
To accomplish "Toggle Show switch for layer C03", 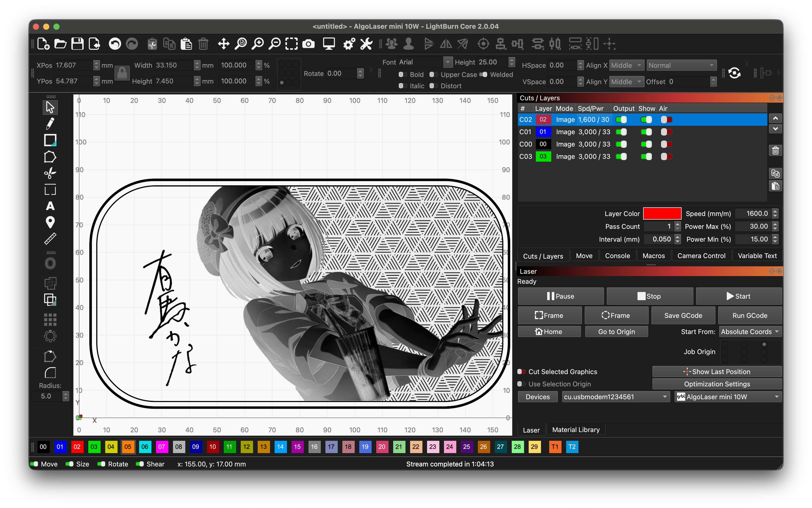I will [646, 157].
